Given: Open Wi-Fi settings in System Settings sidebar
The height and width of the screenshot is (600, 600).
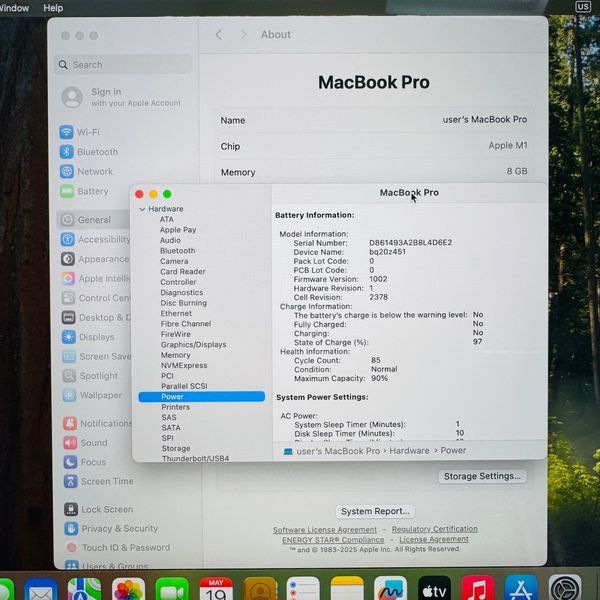Looking at the screenshot, I should coord(80,132).
